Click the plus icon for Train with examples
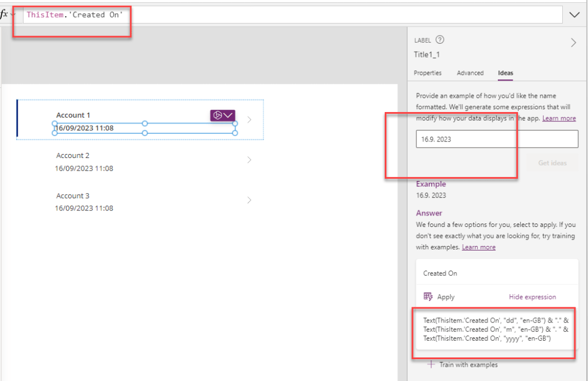588x381 pixels. tap(432, 364)
